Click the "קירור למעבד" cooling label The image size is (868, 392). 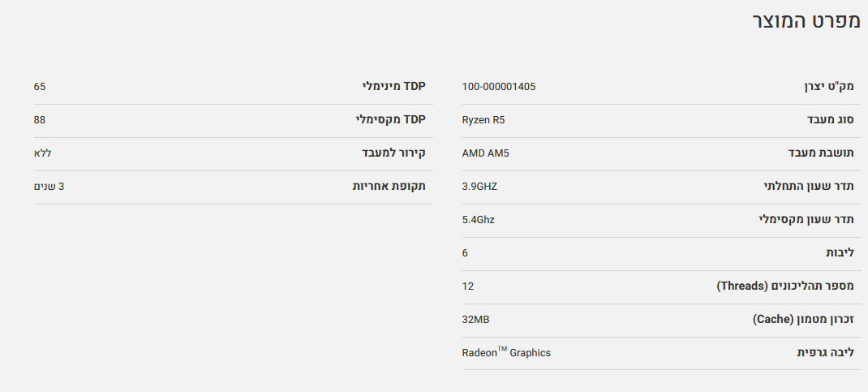click(x=393, y=153)
